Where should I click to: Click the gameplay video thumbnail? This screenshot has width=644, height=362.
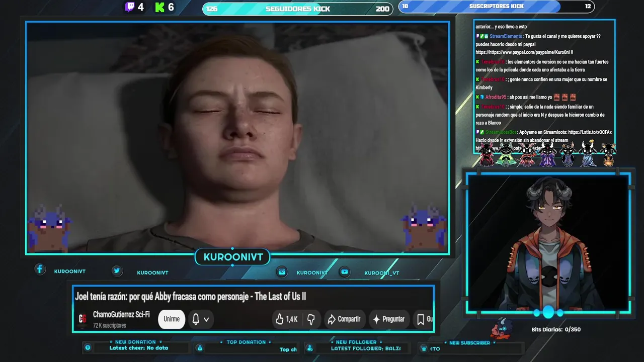[237, 138]
